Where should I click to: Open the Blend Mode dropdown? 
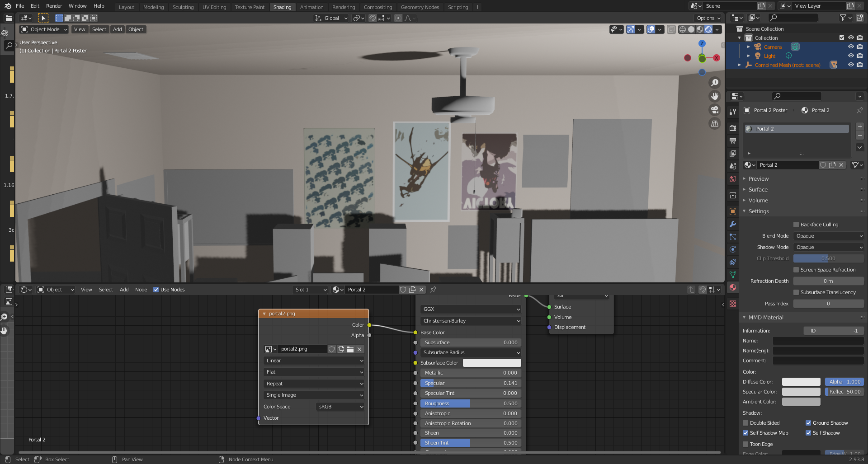[828, 235]
